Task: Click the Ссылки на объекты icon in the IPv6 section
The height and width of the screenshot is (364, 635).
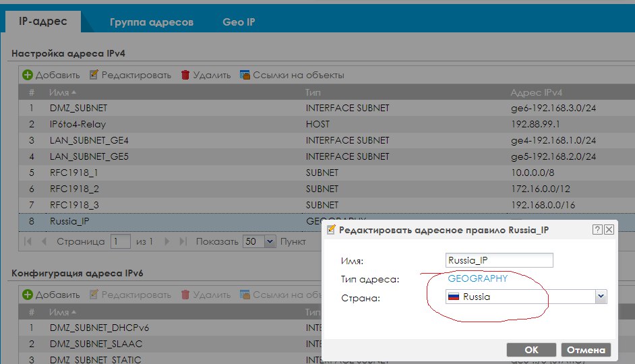Action: [245, 295]
